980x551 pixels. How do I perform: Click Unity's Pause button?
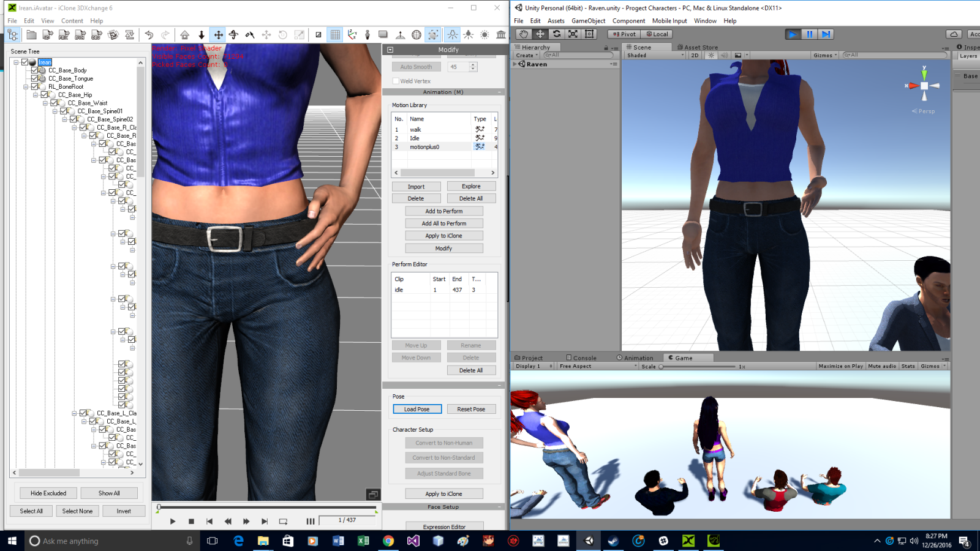810,34
